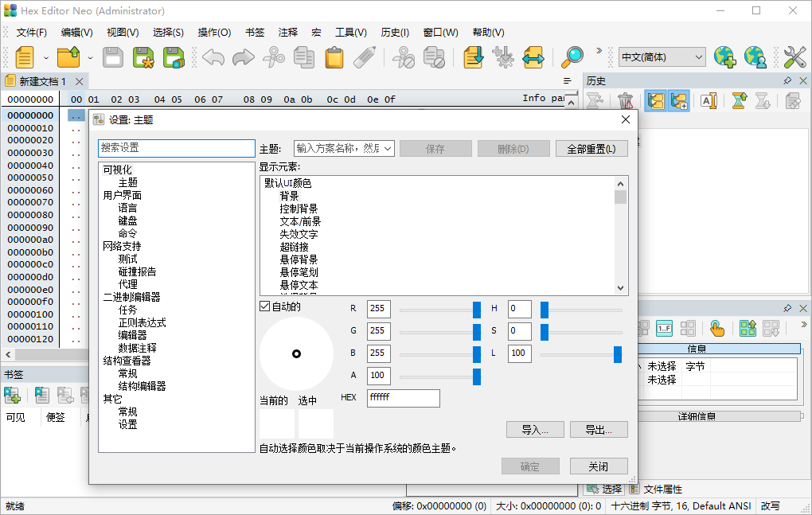
Task: Rename history item with the A icon
Action: [x=709, y=100]
